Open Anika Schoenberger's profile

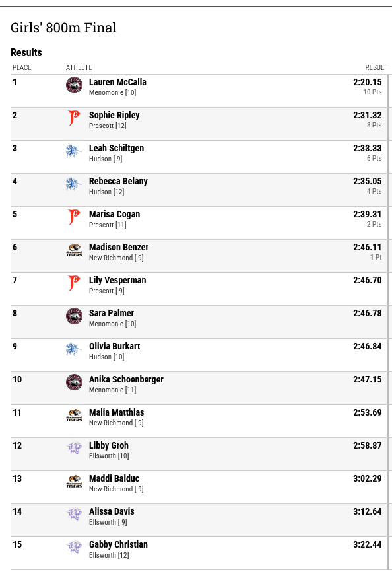tap(126, 380)
